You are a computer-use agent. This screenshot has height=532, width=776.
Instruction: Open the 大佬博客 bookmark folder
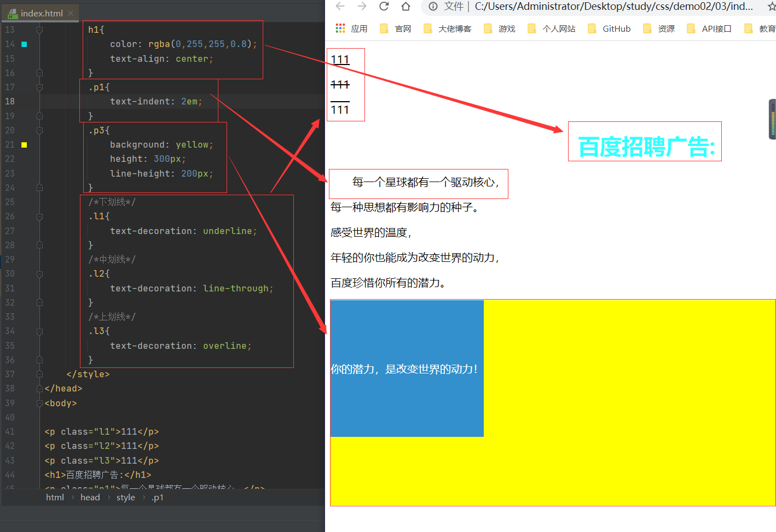click(x=447, y=28)
